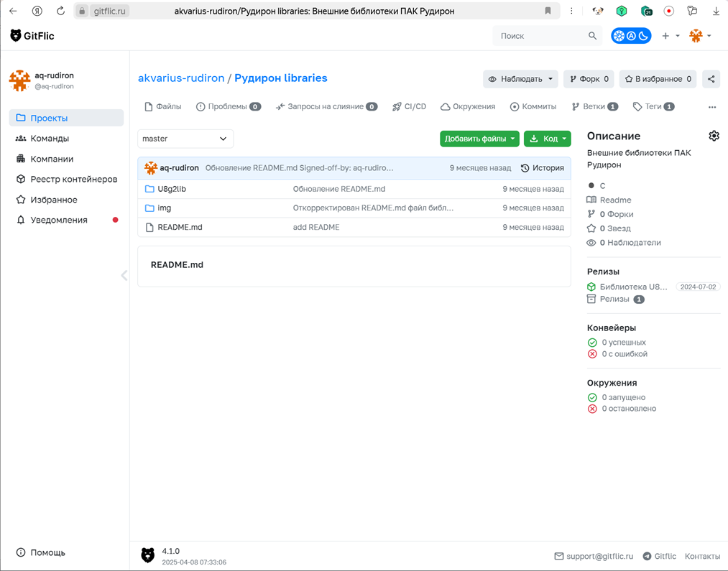
Task: Open Реестр контейнеров in the sidebar
Action: point(66,179)
